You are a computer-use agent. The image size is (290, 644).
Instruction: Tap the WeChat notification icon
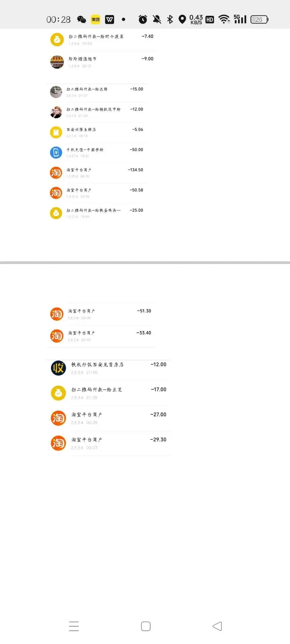[81, 19]
